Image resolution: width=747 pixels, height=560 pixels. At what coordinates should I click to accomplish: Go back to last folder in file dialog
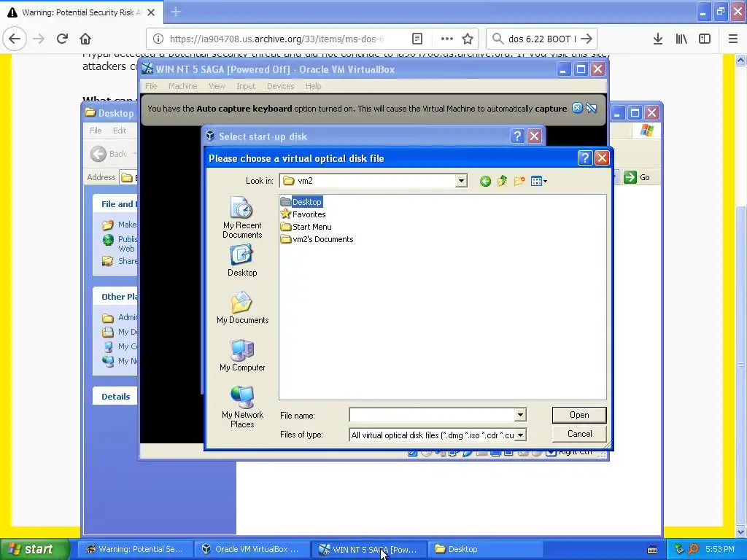click(x=485, y=181)
